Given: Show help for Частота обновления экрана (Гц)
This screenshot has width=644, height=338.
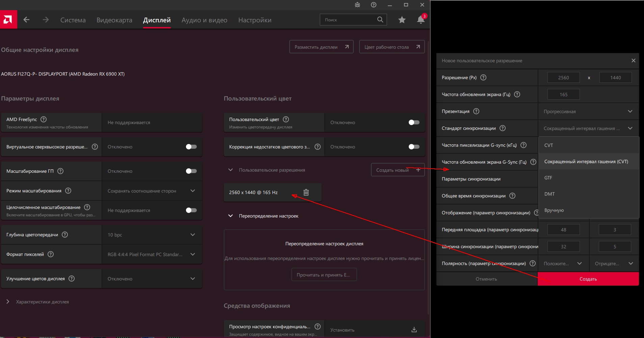Looking at the screenshot, I should click(x=517, y=94).
